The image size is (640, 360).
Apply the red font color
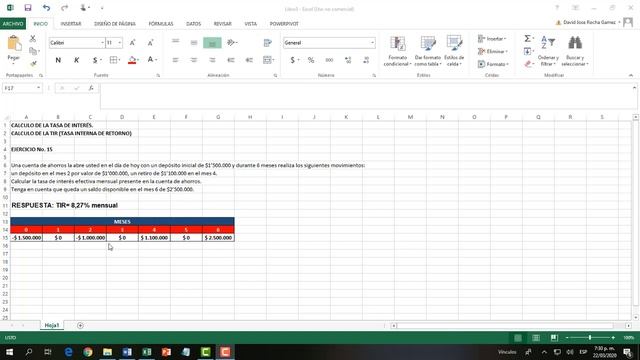(x=150, y=60)
